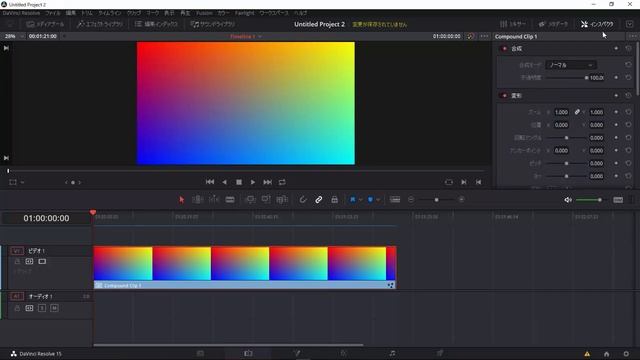This screenshot has height=360, width=640.
Task: Toggle timeline Snapping magnet icon
Action: [x=303, y=200]
